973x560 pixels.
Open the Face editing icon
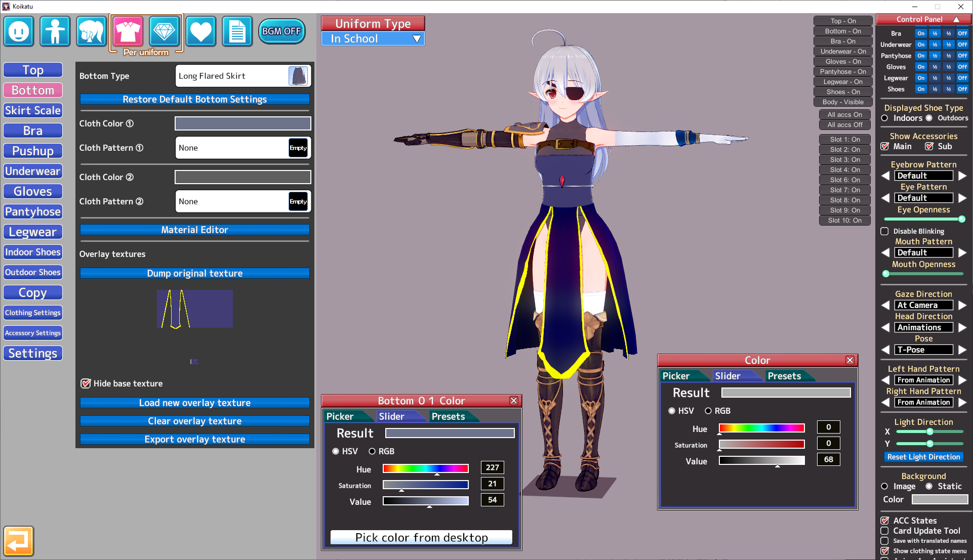pyautogui.click(x=19, y=31)
